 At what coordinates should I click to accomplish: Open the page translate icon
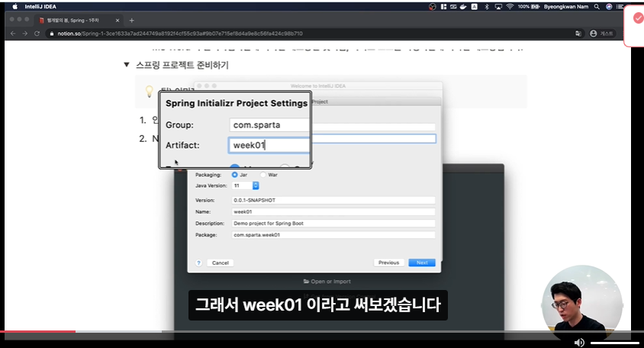tap(578, 34)
